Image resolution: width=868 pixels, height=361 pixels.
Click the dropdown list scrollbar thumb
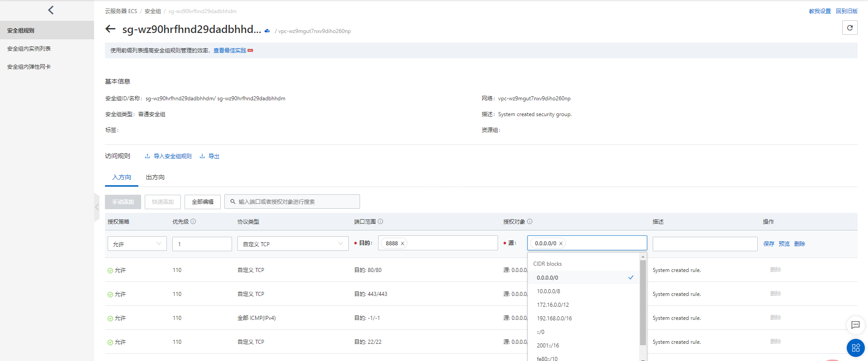[643, 303]
